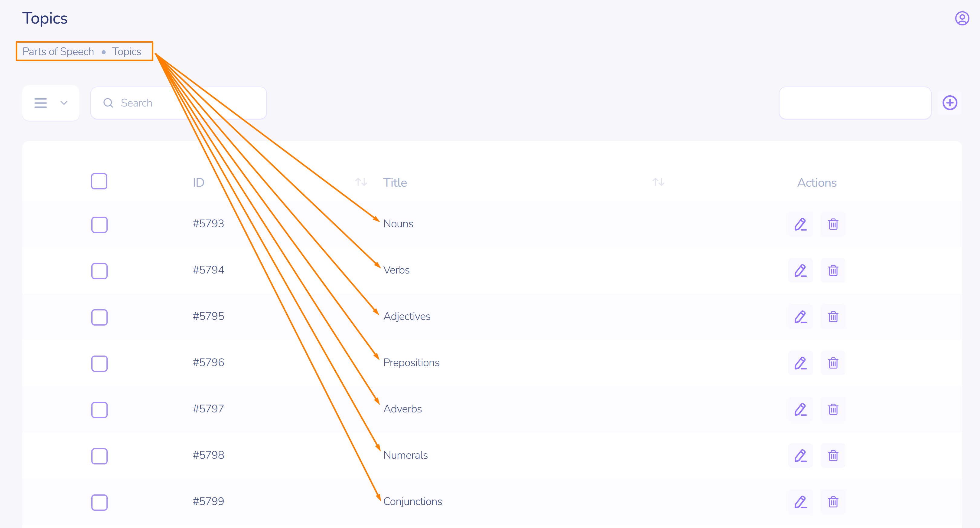Screen dimensions: 980x528
Task: Click the Topics breadcrumb link
Action: [126, 51]
